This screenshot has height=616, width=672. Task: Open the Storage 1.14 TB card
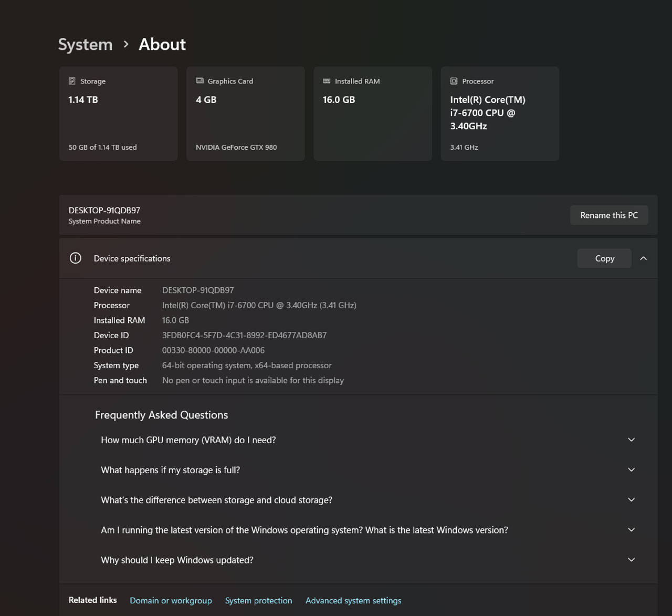(118, 113)
